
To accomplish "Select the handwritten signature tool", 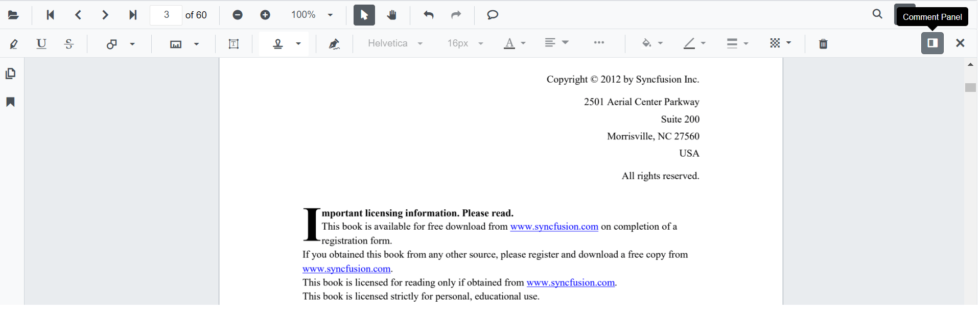I will click(x=334, y=44).
